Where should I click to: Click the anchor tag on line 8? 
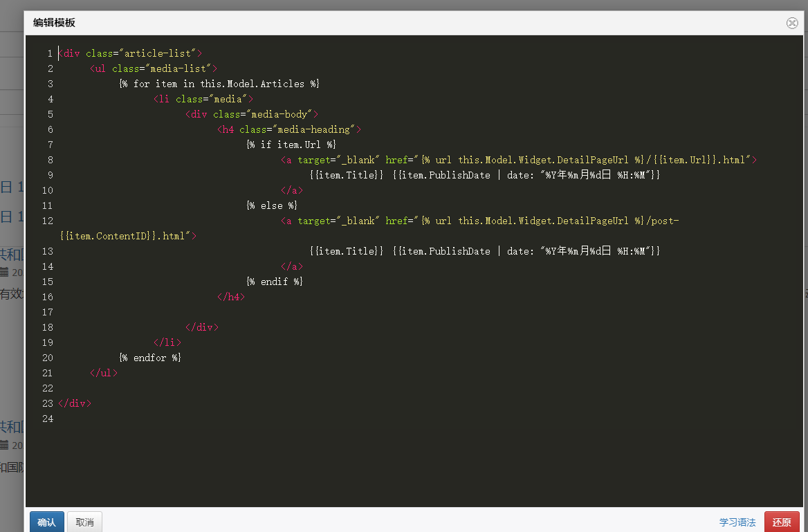(519, 160)
